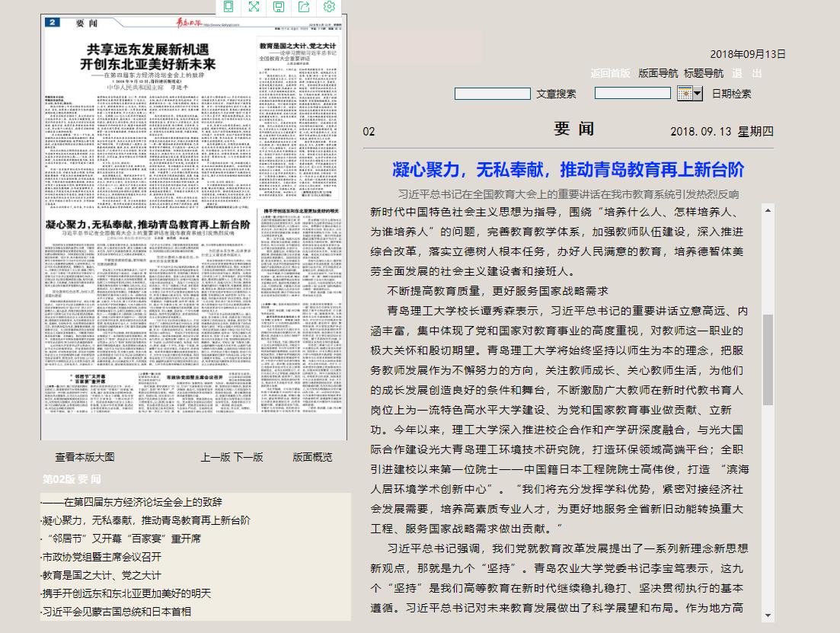Click the date search input field
The height and width of the screenshot is (633, 840).
pyautogui.click(x=632, y=94)
